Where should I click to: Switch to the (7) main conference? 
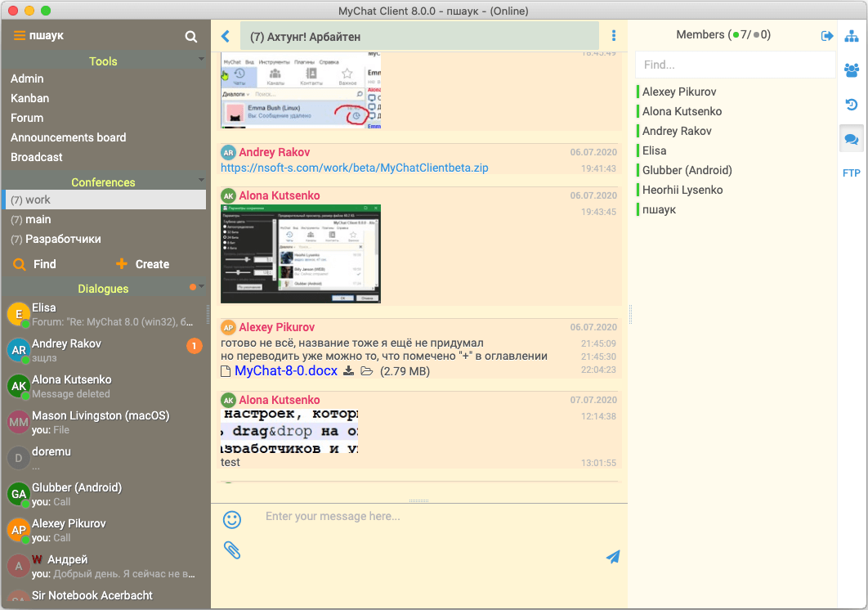105,219
